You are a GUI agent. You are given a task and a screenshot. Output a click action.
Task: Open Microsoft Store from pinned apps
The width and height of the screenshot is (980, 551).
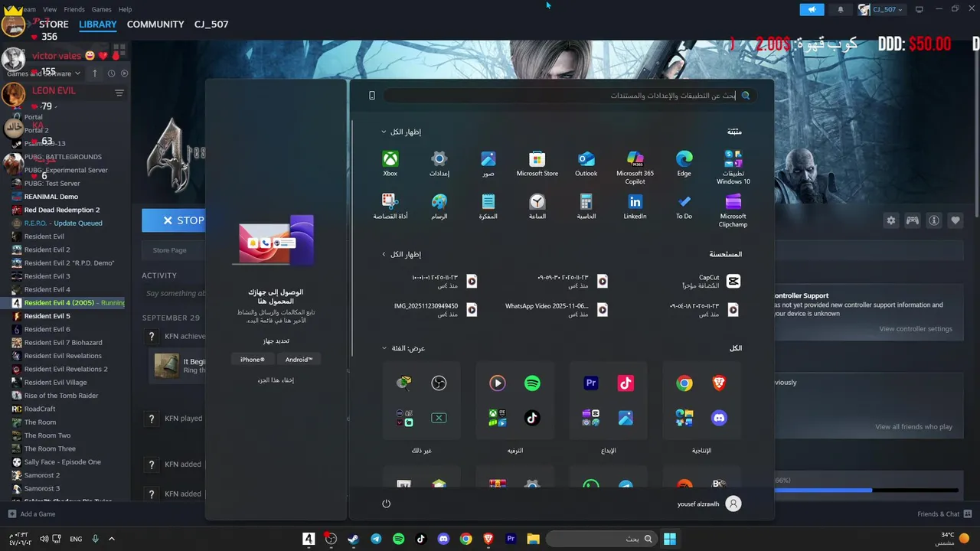point(537,164)
